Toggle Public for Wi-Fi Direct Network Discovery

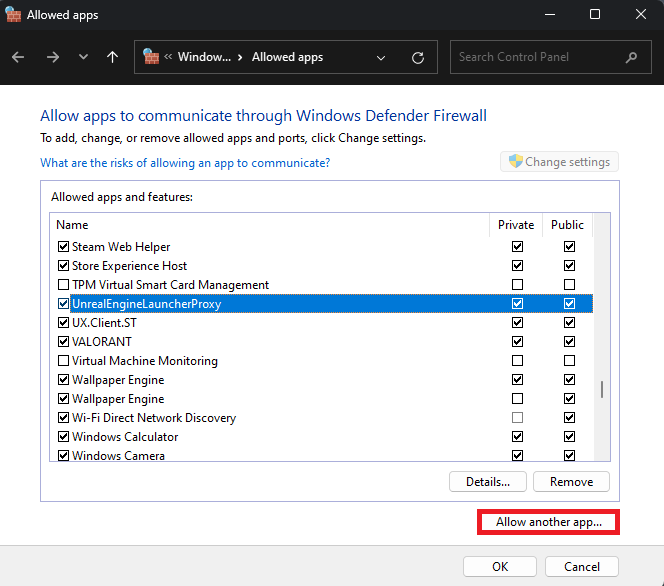point(569,418)
